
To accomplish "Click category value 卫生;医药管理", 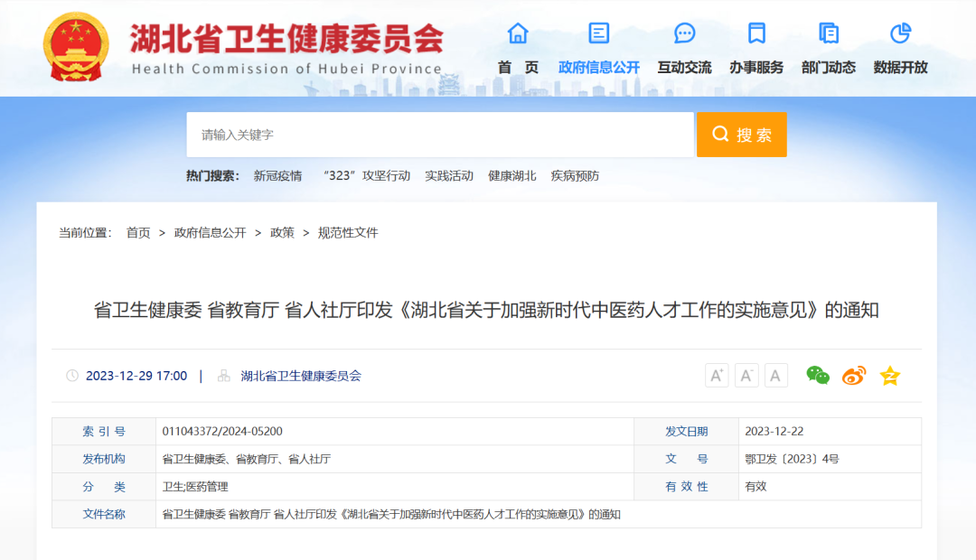I will point(195,487).
